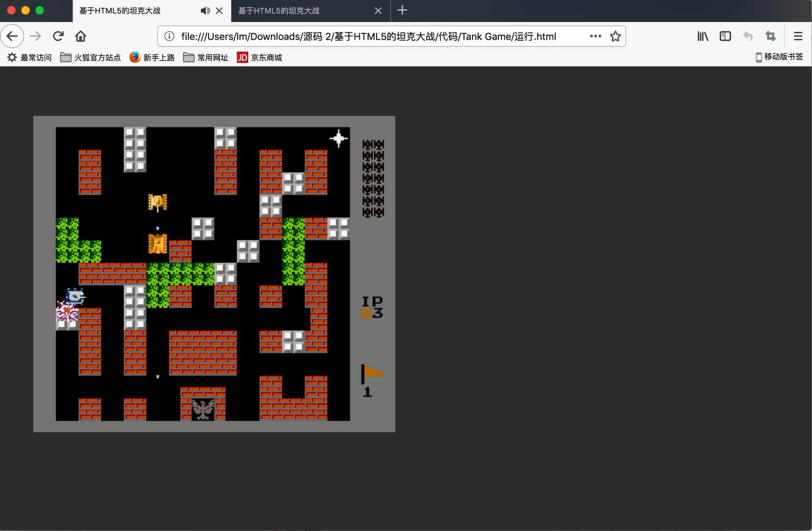Close the second 坦克大战 tab
Image resolution: width=812 pixels, height=531 pixels.
pos(378,10)
